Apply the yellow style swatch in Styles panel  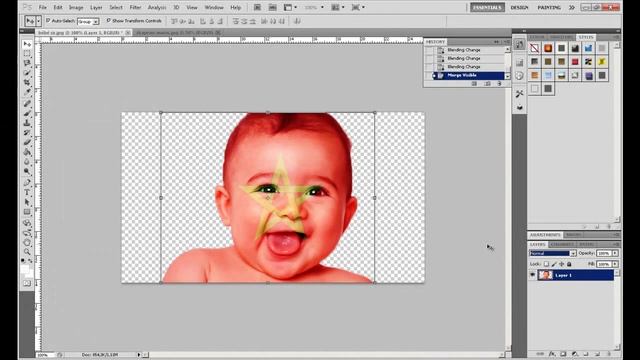coord(602,62)
